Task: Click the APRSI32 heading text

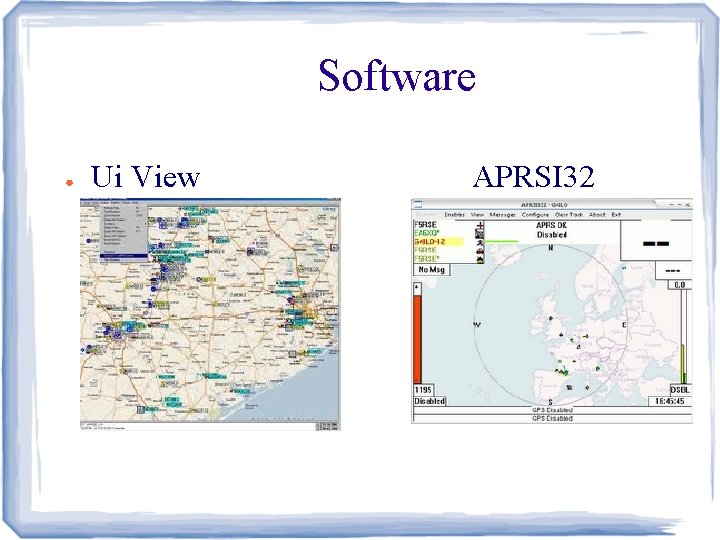Action: (534, 177)
